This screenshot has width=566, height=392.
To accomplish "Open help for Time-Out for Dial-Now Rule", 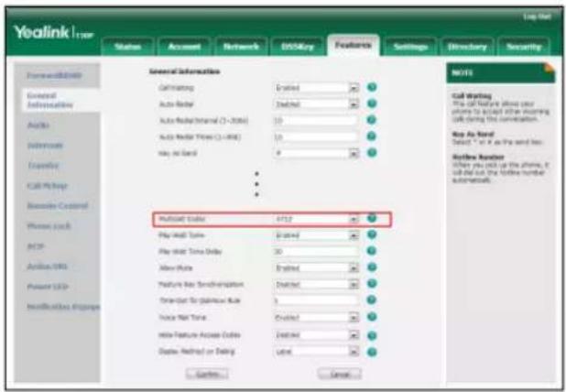I will point(372,300).
